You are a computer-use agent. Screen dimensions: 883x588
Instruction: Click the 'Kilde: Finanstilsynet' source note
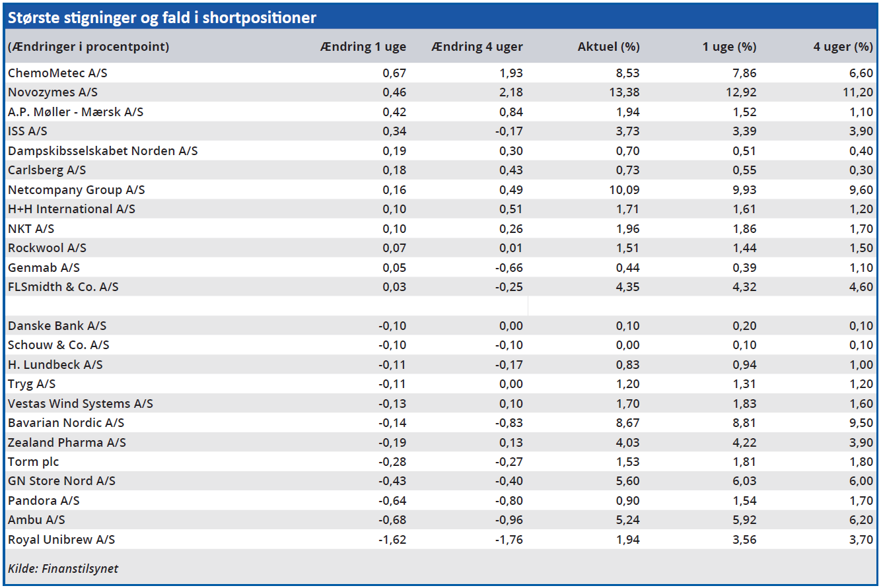point(63,568)
